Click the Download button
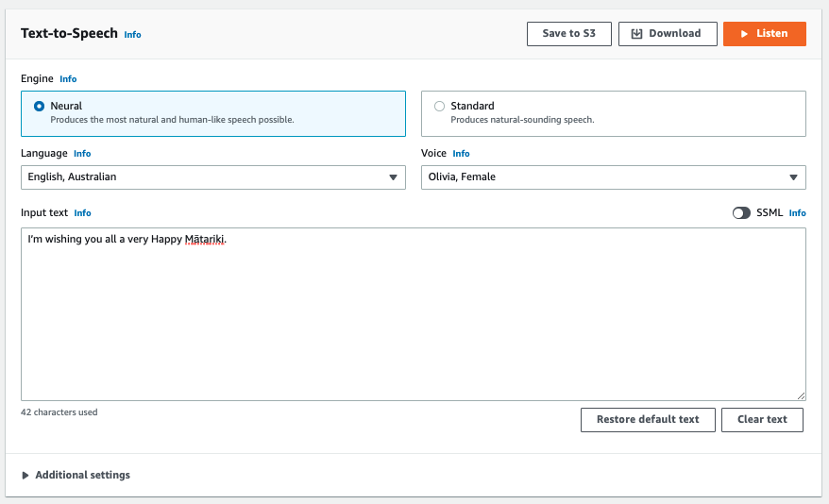 click(667, 34)
